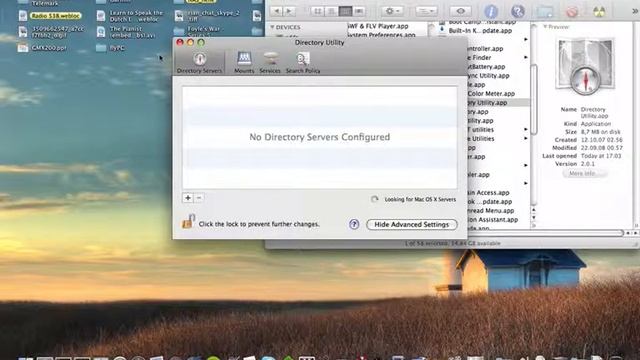The image size is (640, 360).
Task: Expand the '...e Finder' folder arrow
Action: click(x=526, y=58)
